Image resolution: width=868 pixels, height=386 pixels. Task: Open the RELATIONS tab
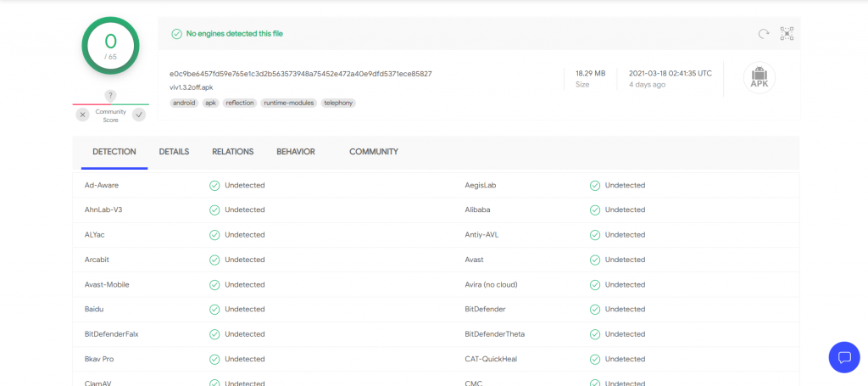coord(232,152)
